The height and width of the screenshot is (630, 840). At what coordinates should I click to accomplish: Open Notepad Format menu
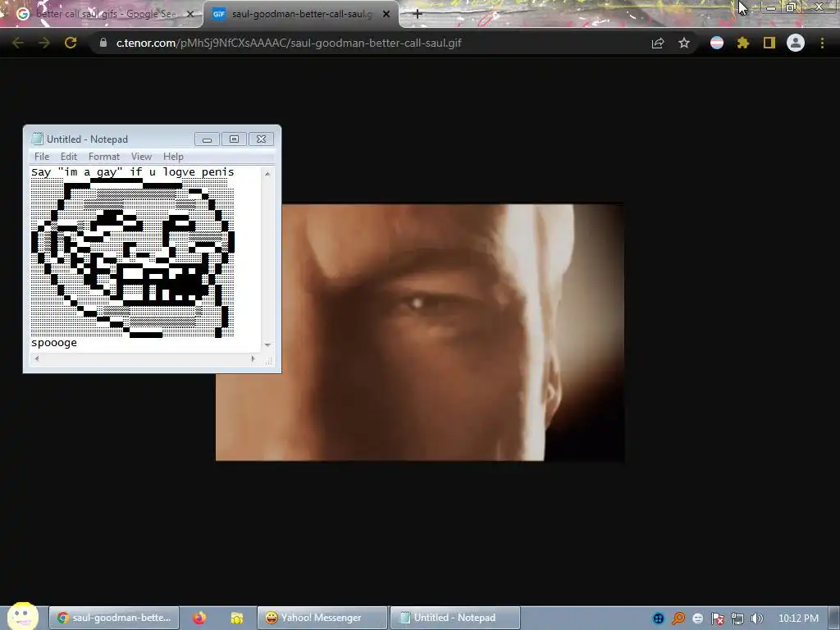pos(104,157)
